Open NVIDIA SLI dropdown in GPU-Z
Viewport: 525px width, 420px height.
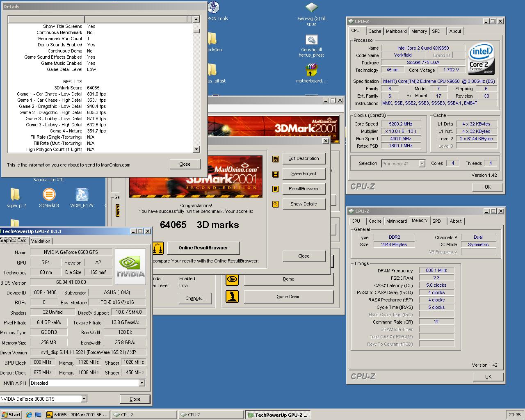(142, 383)
